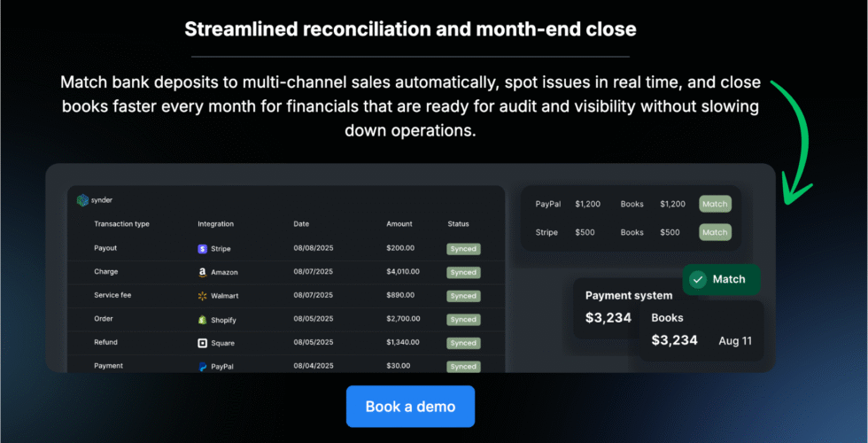Click Synced status for the Refund row

(463, 344)
